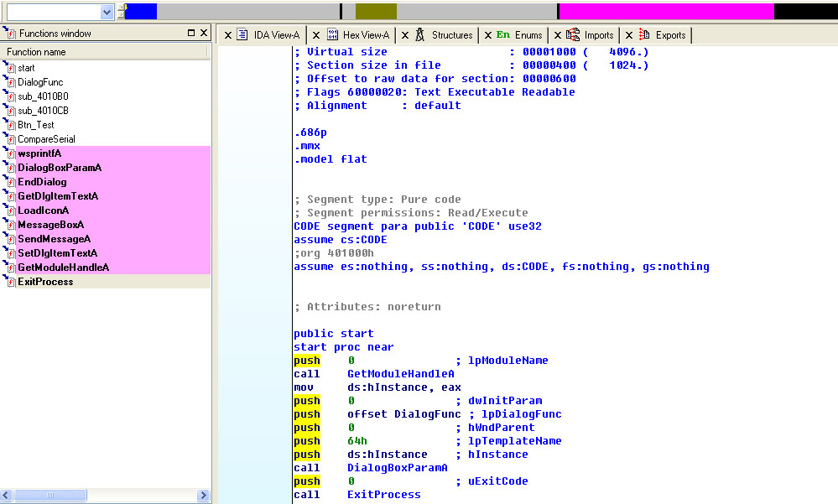This screenshot has width=838, height=504.
Task: Click the Imports tab icon
Action: click(573, 34)
